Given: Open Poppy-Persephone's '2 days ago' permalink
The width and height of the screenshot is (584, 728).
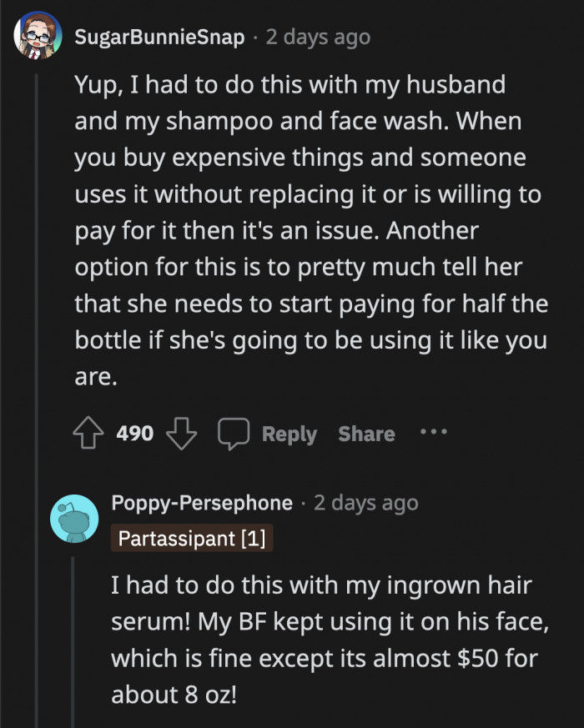Looking at the screenshot, I should click(365, 503).
